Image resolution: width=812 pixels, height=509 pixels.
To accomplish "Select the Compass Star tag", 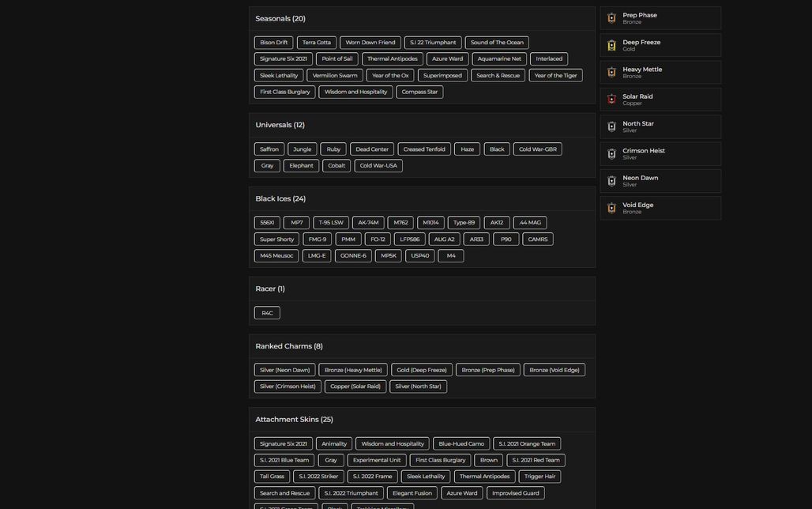I will 419,92.
